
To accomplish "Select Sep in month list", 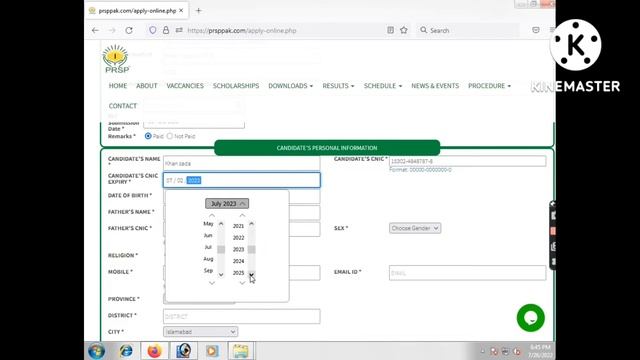I will pyautogui.click(x=208, y=271).
